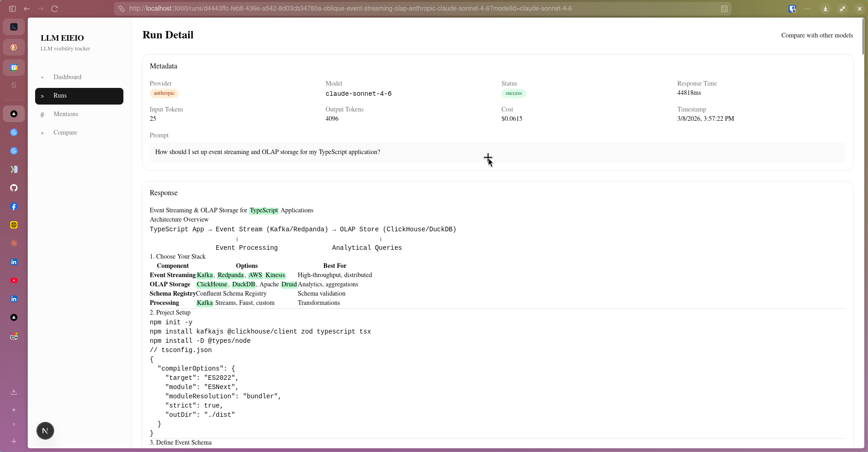
Task: Click the Run Detail page title
Action: 168,35
